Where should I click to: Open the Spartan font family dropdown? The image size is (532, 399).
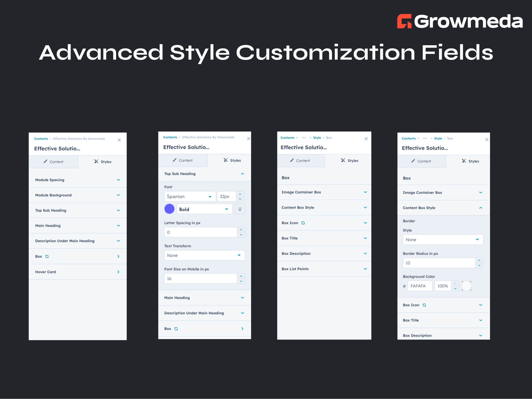[x=190, y=196]
